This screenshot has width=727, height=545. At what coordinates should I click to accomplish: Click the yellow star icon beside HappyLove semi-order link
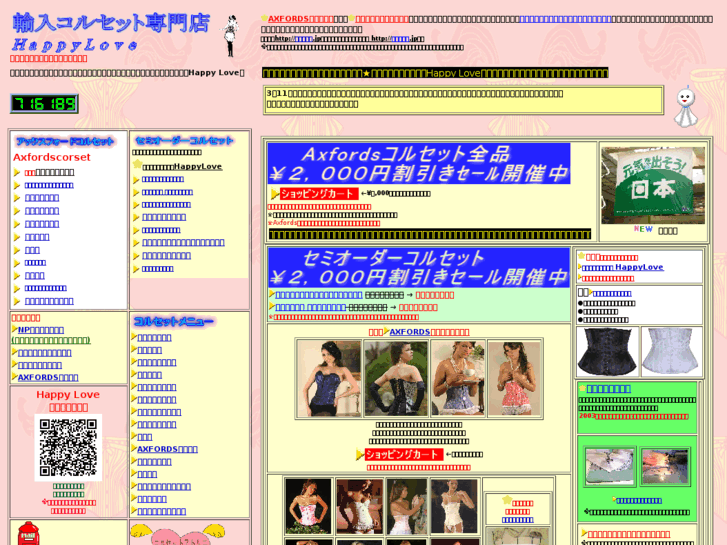[x=137, y=164]
